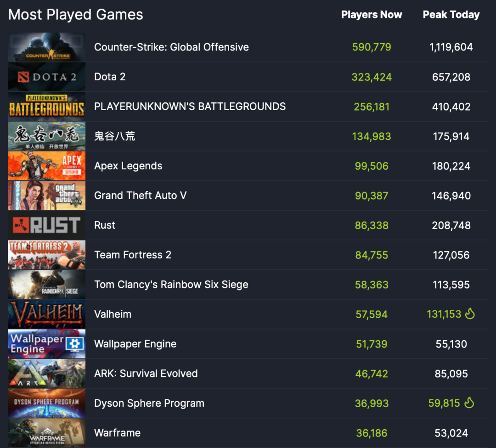
Task: Select the 127,056 peak value
Action: point(451,256)
